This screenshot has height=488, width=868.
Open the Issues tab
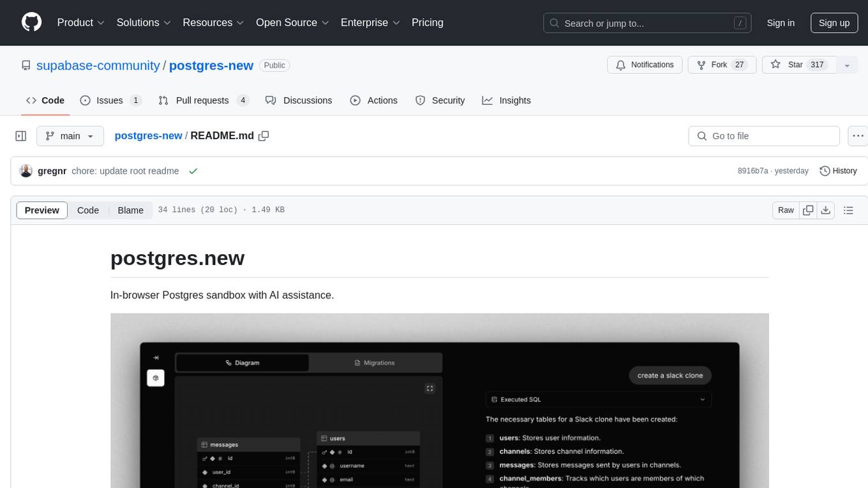[111, 100]
